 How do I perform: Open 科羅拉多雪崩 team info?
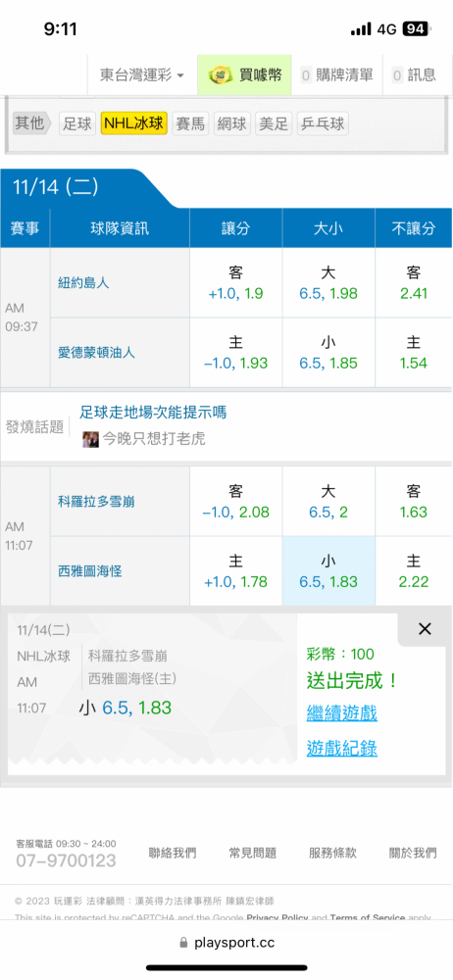(96, 501)
